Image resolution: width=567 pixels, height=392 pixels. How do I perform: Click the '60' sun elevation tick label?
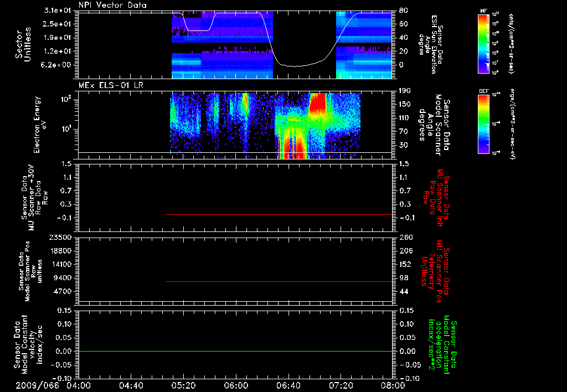[x=404, y=24]
